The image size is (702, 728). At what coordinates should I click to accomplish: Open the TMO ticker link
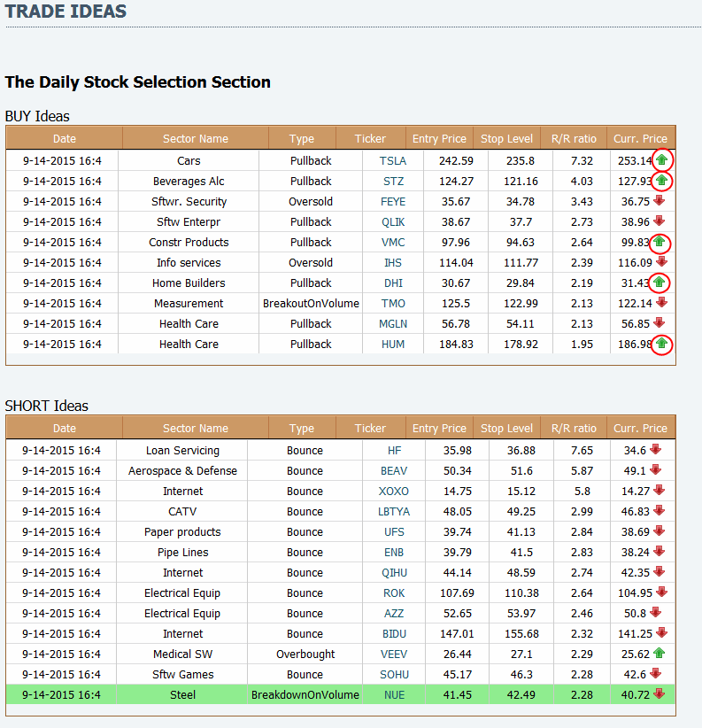coord(393,304)
